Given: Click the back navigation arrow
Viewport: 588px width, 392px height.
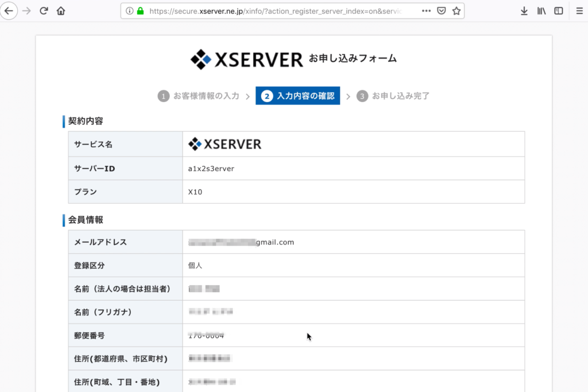Looking at the screenshot, I should tap(9, 10).
